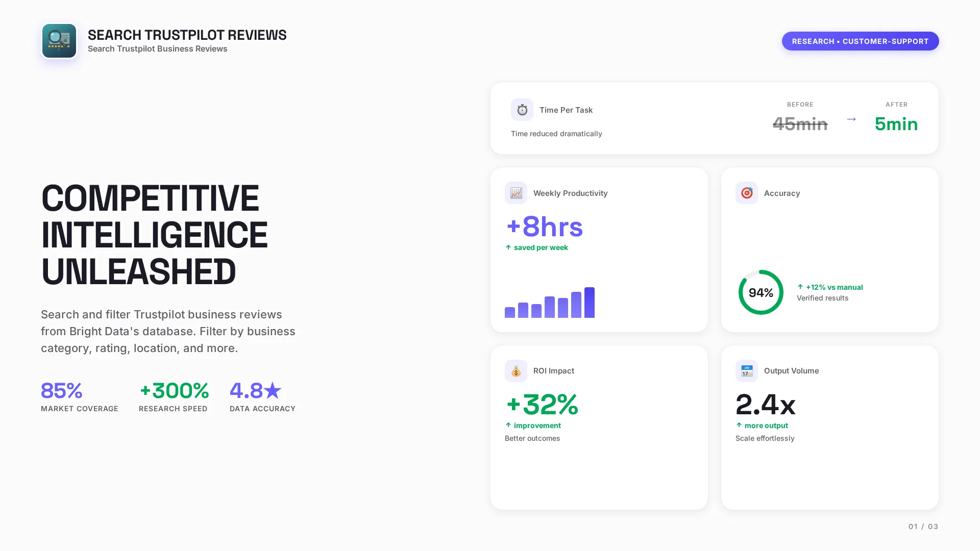Expand the Accuracy card details
The width and height of the screenshot is (980, 551).
click(829, 249)
